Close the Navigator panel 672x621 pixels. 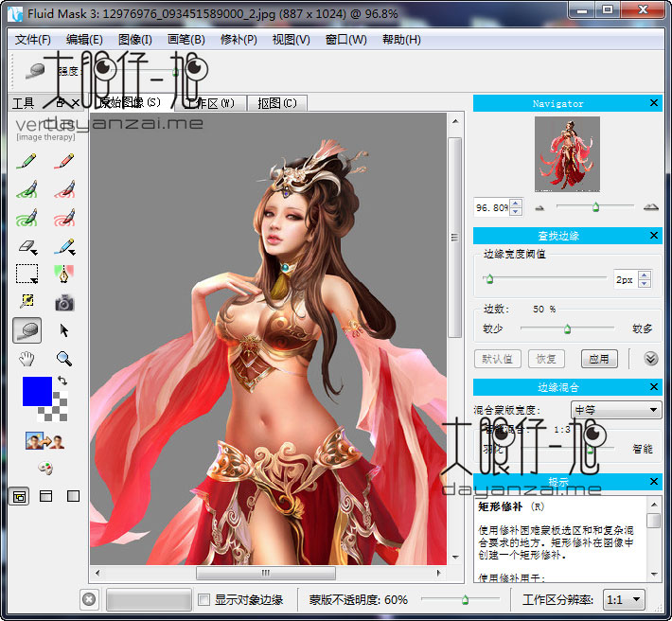(654, 103)
